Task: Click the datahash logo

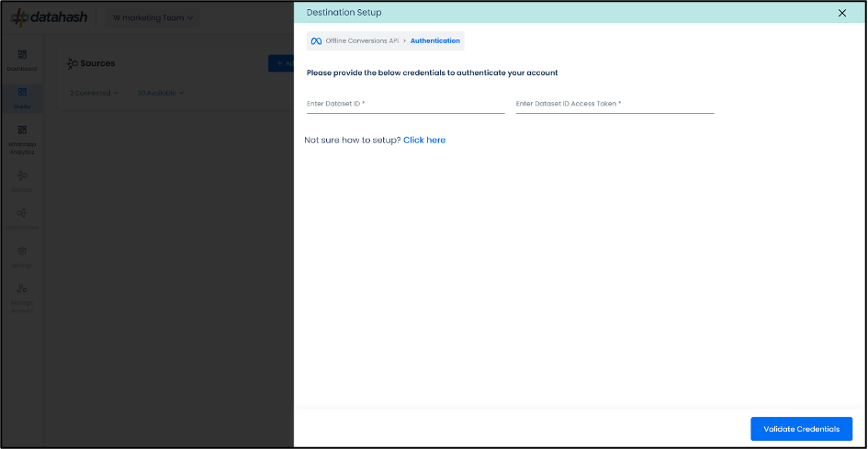Action: (49, 17)
